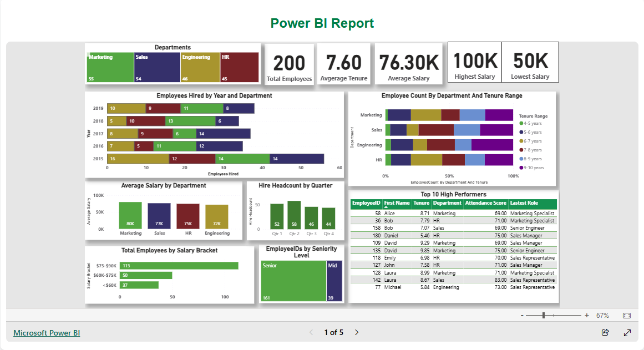Open the share report icon
Viewport: 644px width, 350px height.
click(x=605, y=333)
